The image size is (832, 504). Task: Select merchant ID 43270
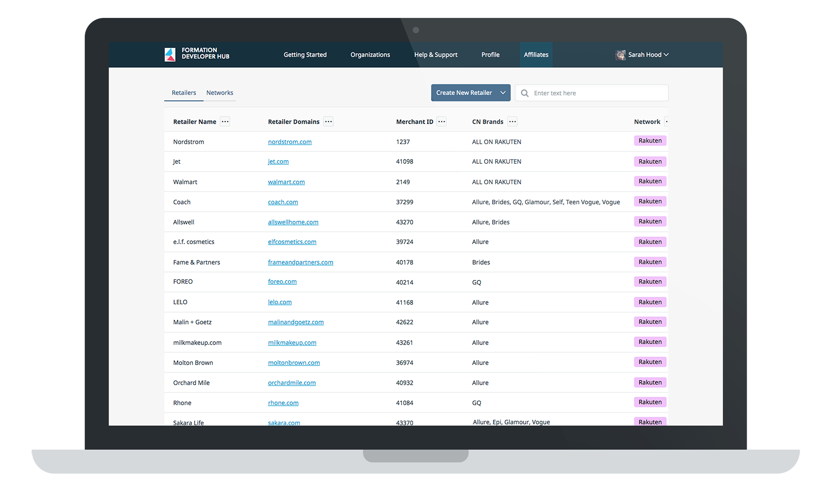click(x=404, y=222)
